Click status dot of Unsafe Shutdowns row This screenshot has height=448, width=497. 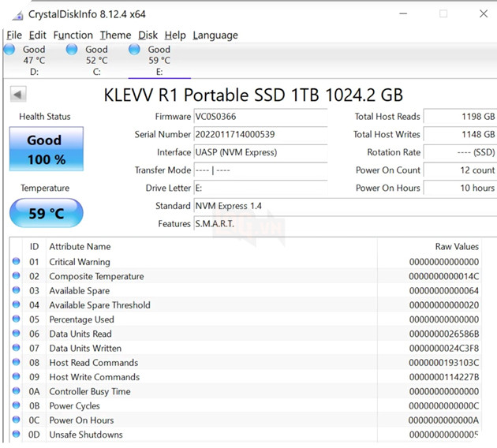coord(16,434)
